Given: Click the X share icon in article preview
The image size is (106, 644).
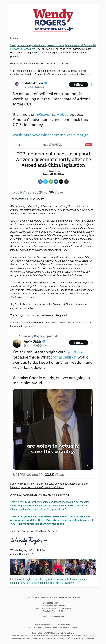Looking at the screenshot, I should click(45, 181).
